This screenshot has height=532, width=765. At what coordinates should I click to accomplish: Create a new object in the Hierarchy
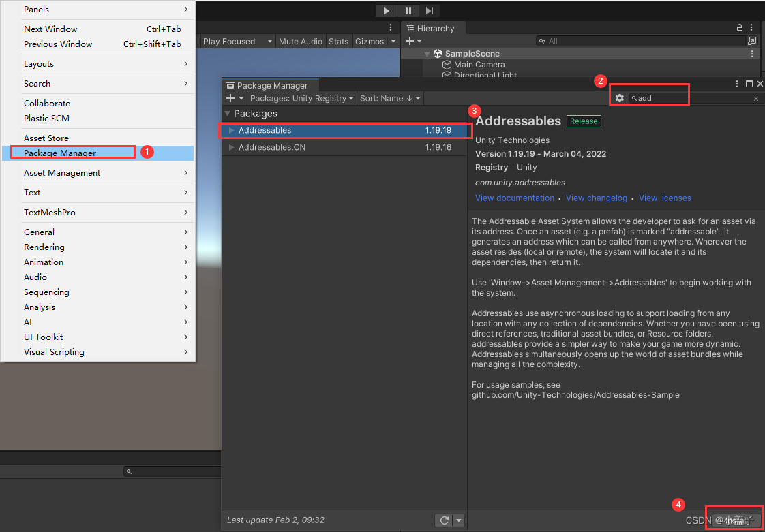point(413,41)
